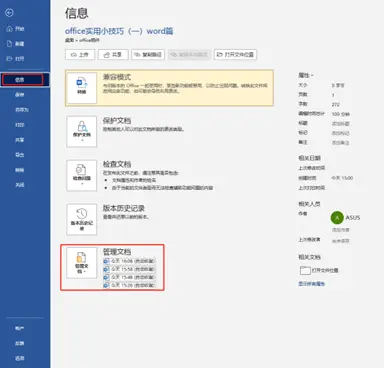This screenshot has height=368, width=384.
Task: Open the Check for Issues (检查问题) dropdown
Action: pyautogui.click(x=82, y=175)
